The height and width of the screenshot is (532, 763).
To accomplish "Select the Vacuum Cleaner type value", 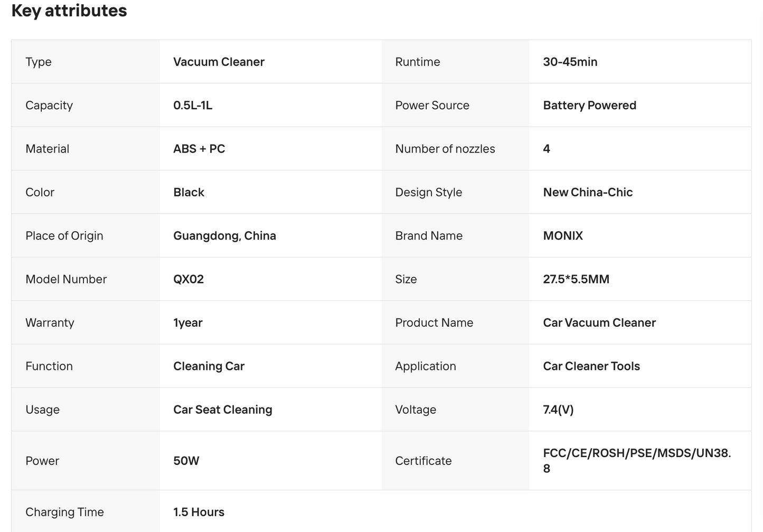I will tap(219, 62).
